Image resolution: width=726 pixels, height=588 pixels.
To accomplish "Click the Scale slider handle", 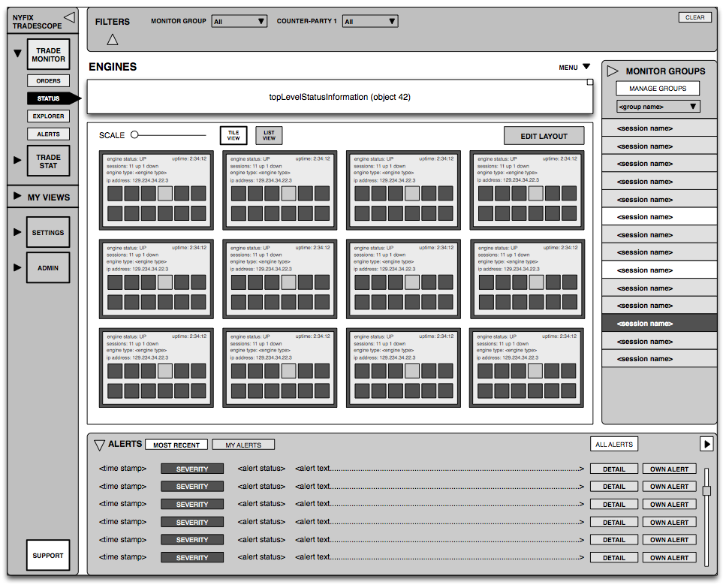I will tap(134, 134).
